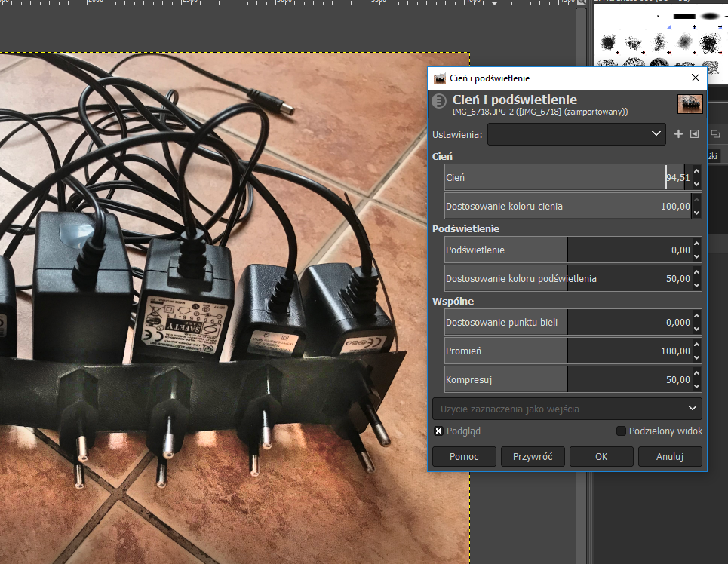Screen dimensions: 728x564
Task: Open the Ustawienia presets dropdown
Action: tap(576, 134)
